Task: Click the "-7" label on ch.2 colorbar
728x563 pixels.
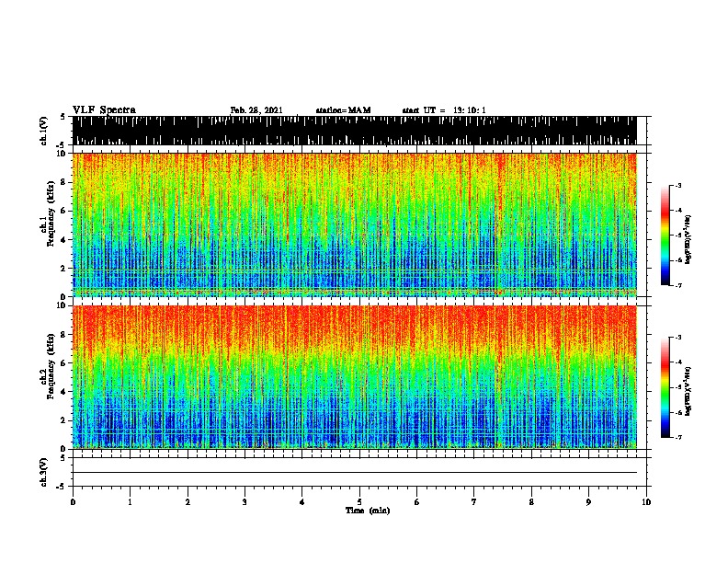Action: [x=677, y=438]
